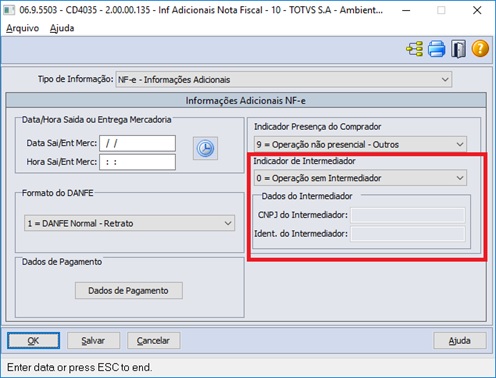The width and height of the screenshot is (496, 378).
Task: Open the Tipo de Informação dropdown
Action: (284, 79)
